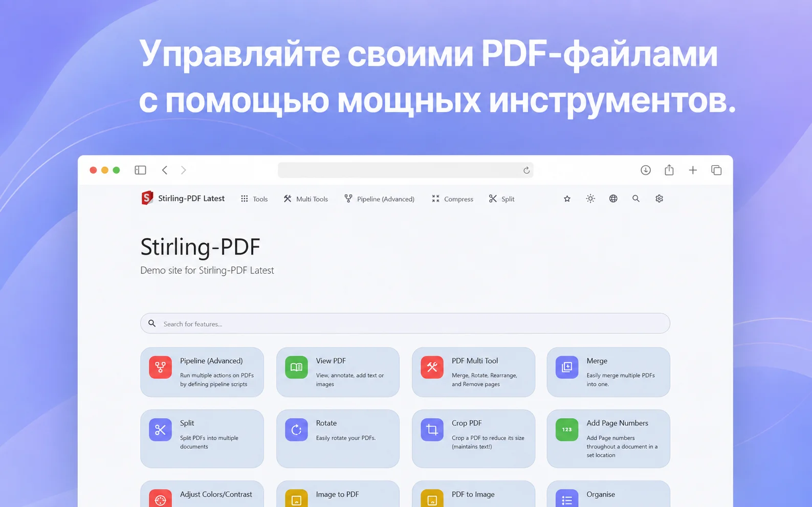Open Multi Tools from the navbar
Image resolution: width=812 pixels, height=507 pixels.
coord(306,199)
